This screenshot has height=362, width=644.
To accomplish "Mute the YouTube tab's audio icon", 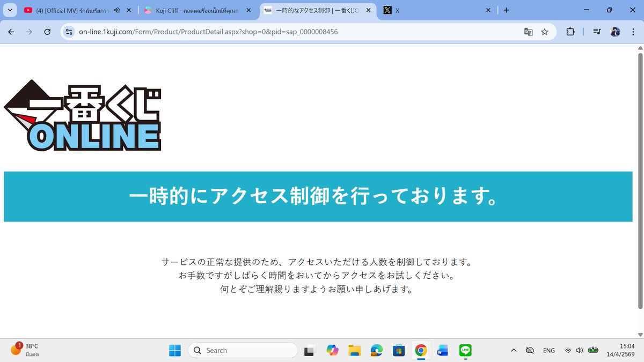I will click(116, 10).
